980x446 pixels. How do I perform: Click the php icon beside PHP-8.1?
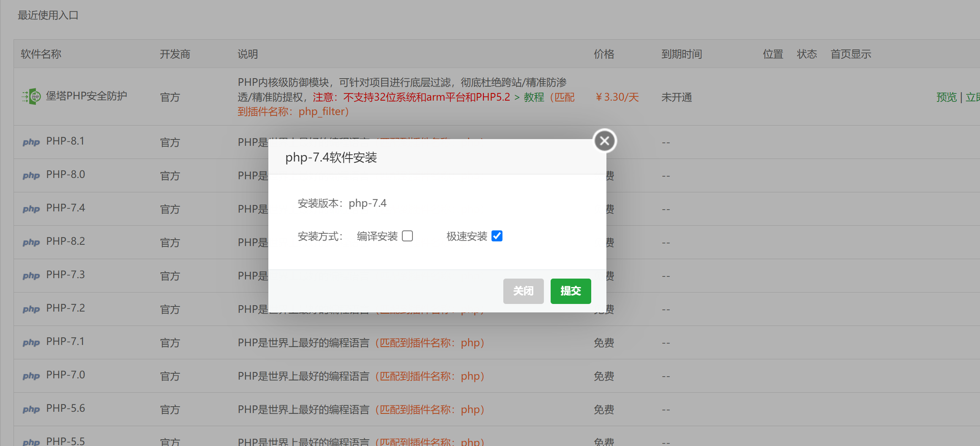[31, 142]
